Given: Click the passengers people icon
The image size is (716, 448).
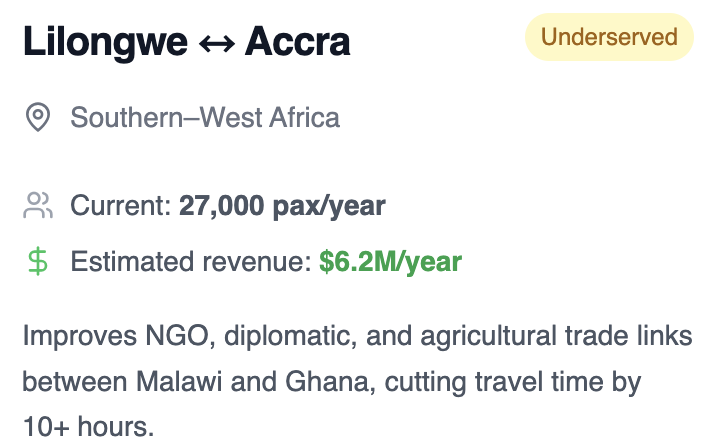Looking at the screenshot, I should [x=38, y=206].
